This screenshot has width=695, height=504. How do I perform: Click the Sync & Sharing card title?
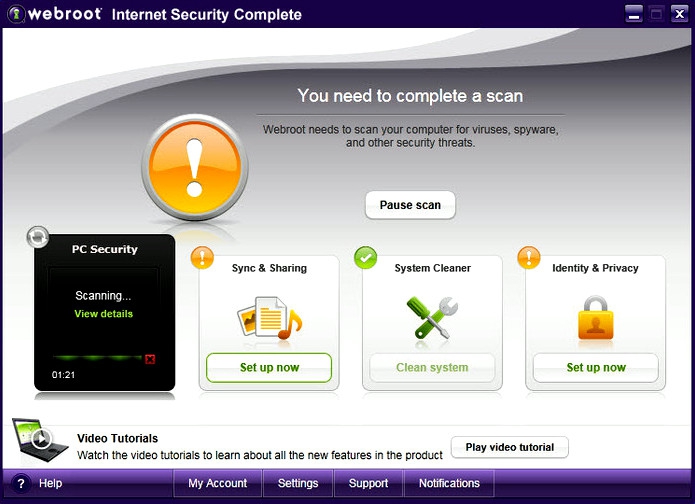tap(269, 268)
